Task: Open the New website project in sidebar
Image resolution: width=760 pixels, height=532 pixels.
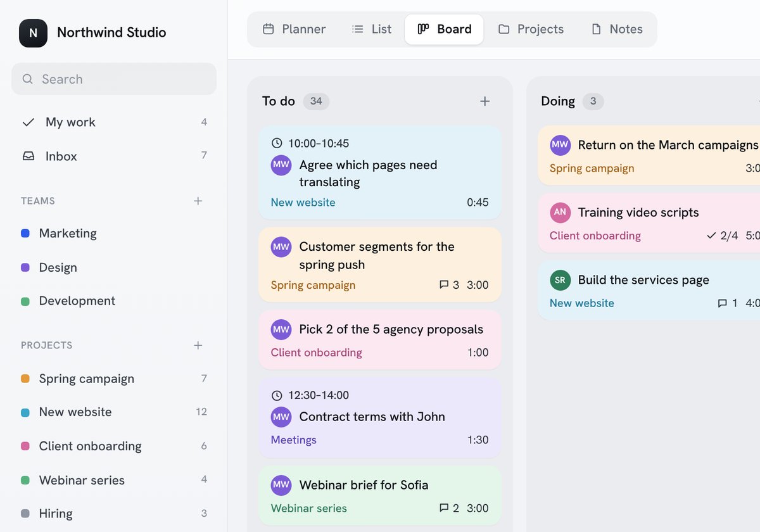Action: [114, 412]
